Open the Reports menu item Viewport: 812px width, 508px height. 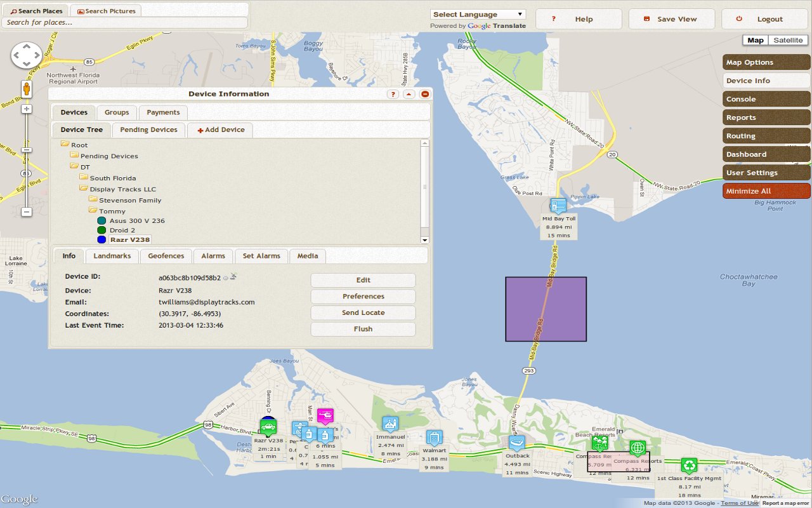coord(766,117)
